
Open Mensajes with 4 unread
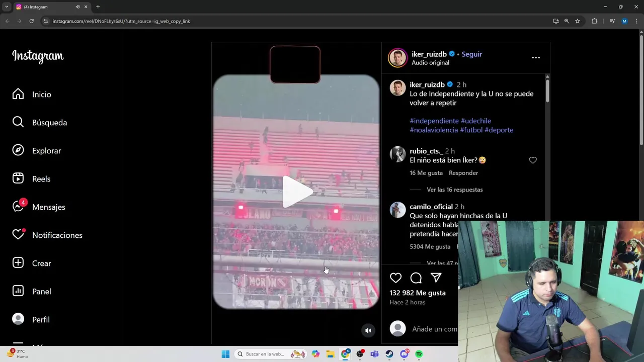pyautogui.click(x=39, y=207)
